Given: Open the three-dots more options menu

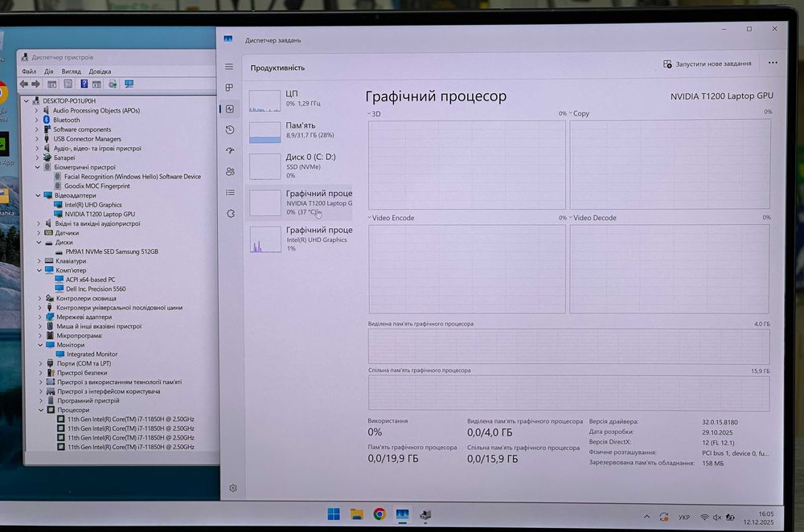Looking at the screenshot, I should pos(773,63).
